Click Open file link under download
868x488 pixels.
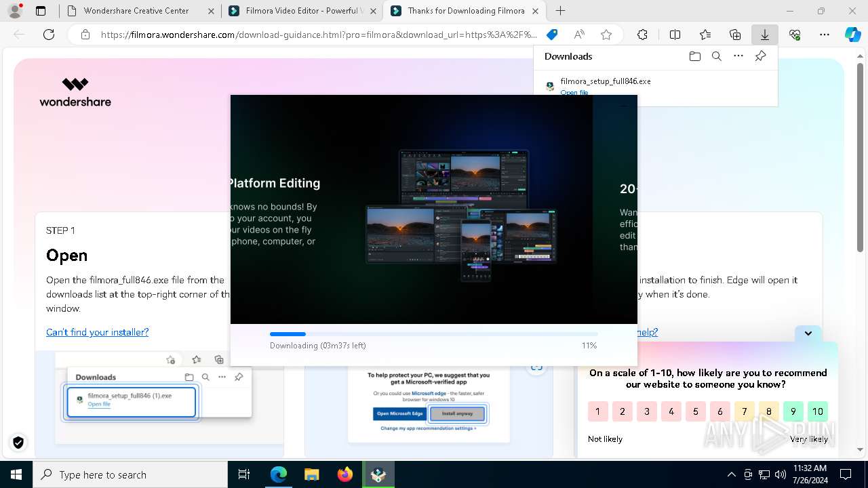tap(574, 92)
